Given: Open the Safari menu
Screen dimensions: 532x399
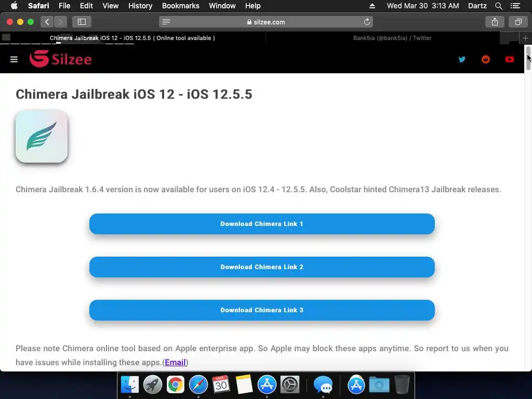Looking at the screenshot, I should click(38, 6).
